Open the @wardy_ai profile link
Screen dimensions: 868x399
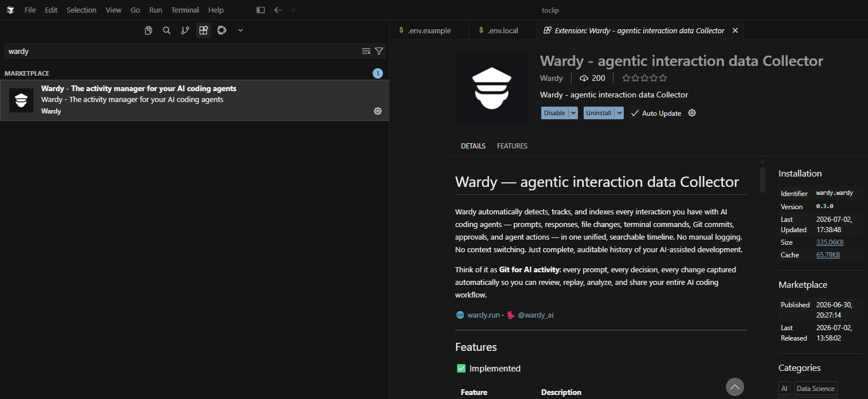[x=535, y=315]
